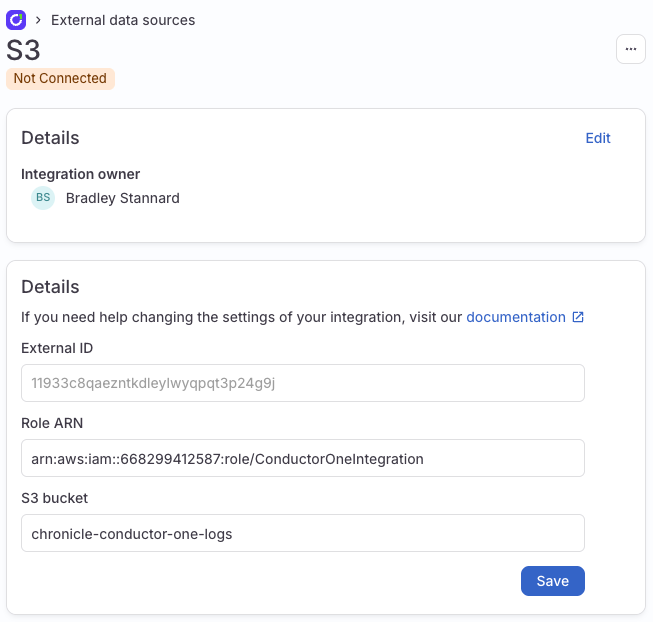The image size is (653, 622).
Task: Open the ConductorOne home logo icon
Action: (16, 20)
